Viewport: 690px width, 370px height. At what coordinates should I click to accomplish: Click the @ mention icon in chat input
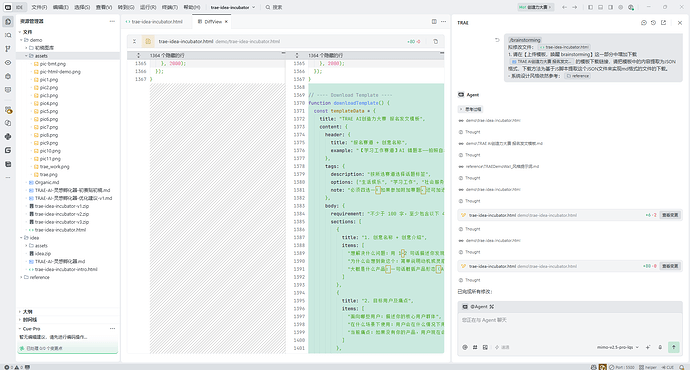pyautogui.click(x=465, y=347)
